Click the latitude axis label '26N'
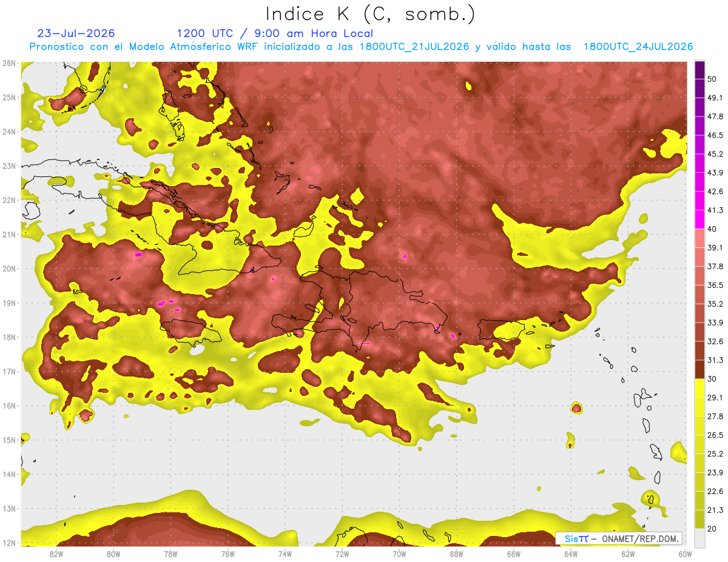Viewport: 728px width, 562px height. click(9, 63)
